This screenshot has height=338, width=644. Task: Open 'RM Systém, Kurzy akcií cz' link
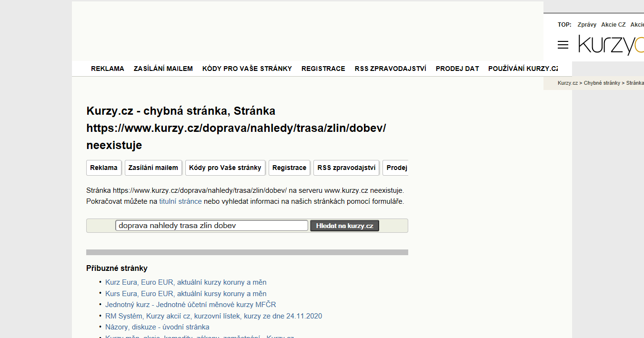pos(213,316)
